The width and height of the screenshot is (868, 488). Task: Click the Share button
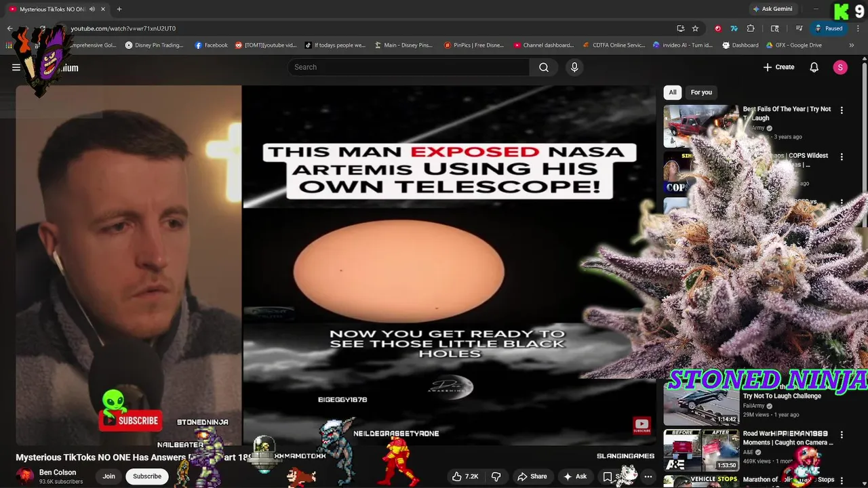coord(531,476)
